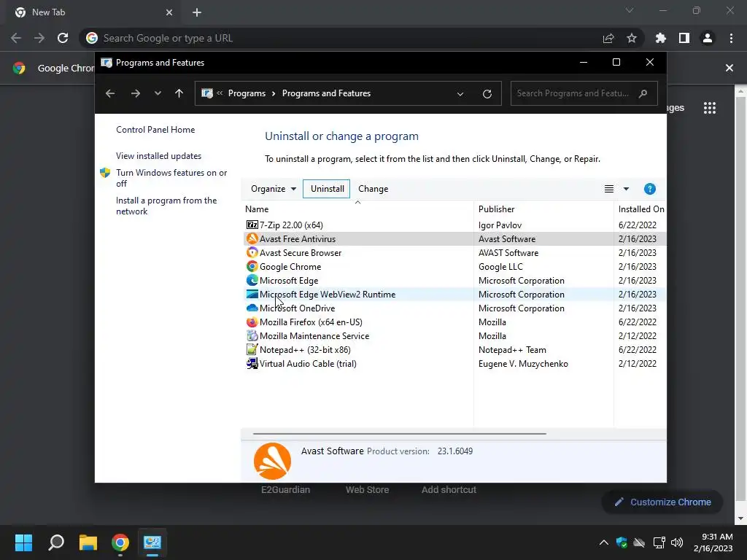Open Install a program from the network

[x=166, y=206]
